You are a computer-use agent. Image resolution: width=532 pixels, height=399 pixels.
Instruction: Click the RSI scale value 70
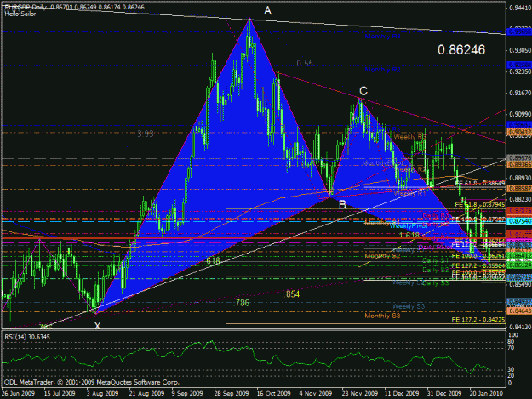tap(512, 348)
